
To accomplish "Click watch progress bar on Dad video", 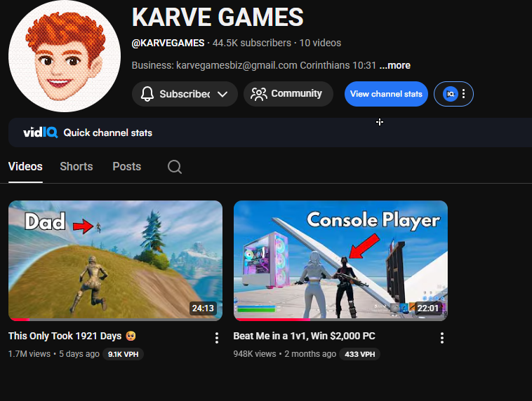I will click(x=115, y=319).
